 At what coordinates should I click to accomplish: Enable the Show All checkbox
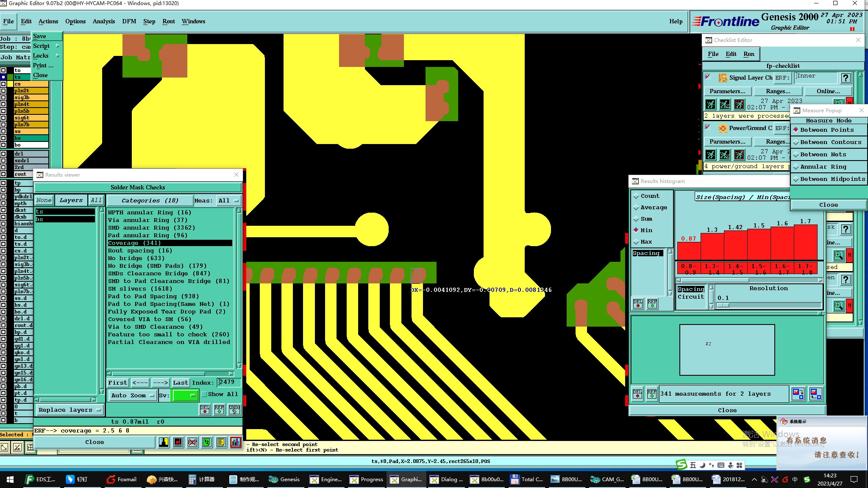coord(204,394)
